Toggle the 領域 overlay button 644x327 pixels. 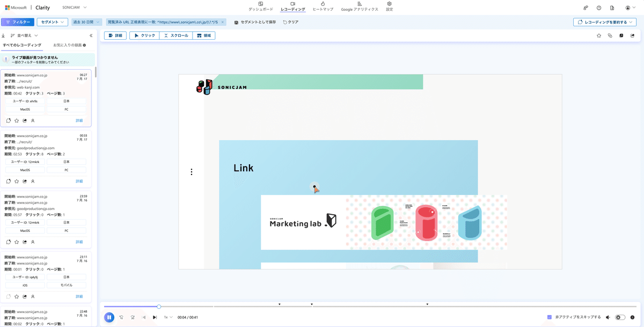tap(204, 35)
